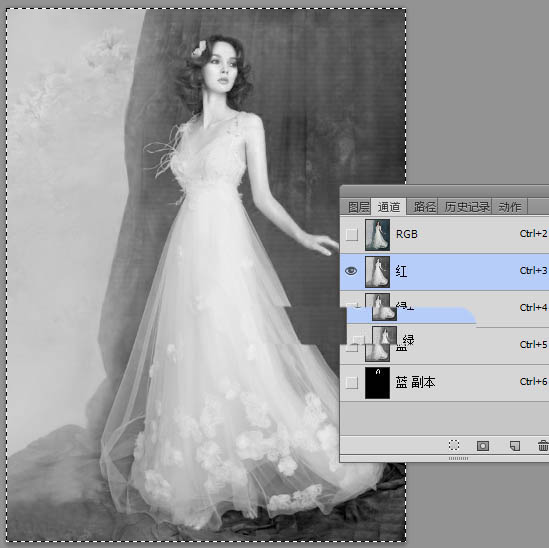The height and width of the screenshot is (548, 549).
Task: Select the RGB channel by its name
Action: coord(406,234)
